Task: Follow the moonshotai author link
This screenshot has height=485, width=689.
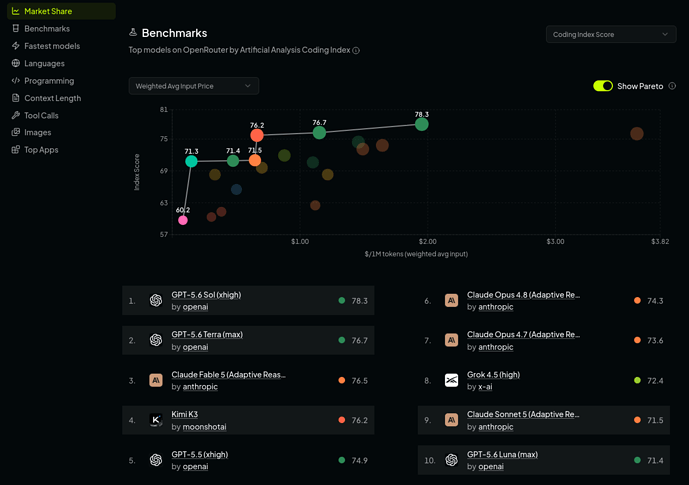Action: pos(204,427)
